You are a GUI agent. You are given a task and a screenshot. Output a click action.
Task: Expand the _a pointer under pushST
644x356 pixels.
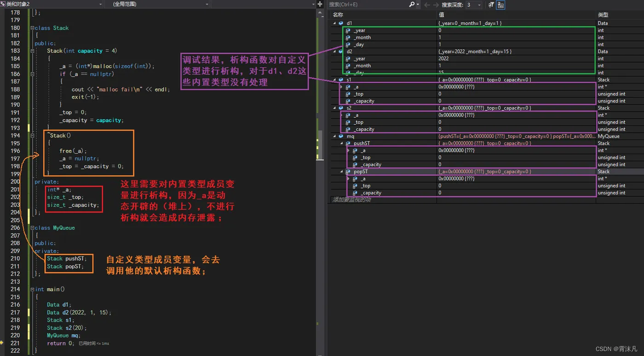coord(349,151)
